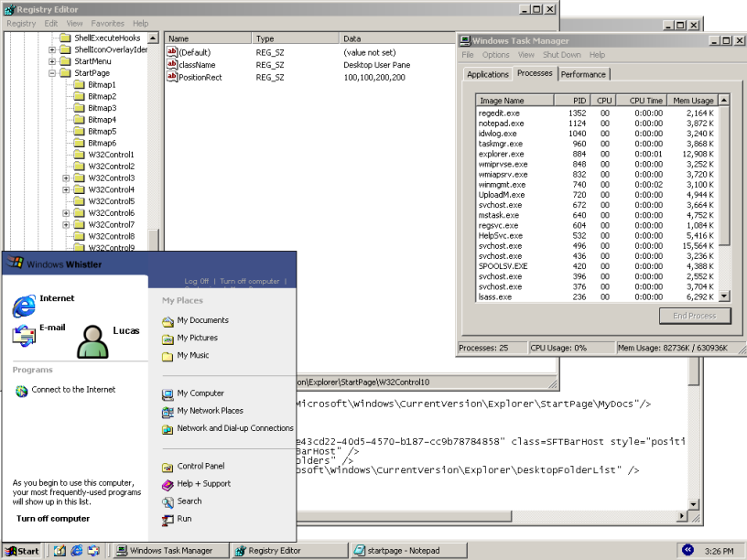
Task: Expand the W32Control3 key
Action: [x=66, y=178]
